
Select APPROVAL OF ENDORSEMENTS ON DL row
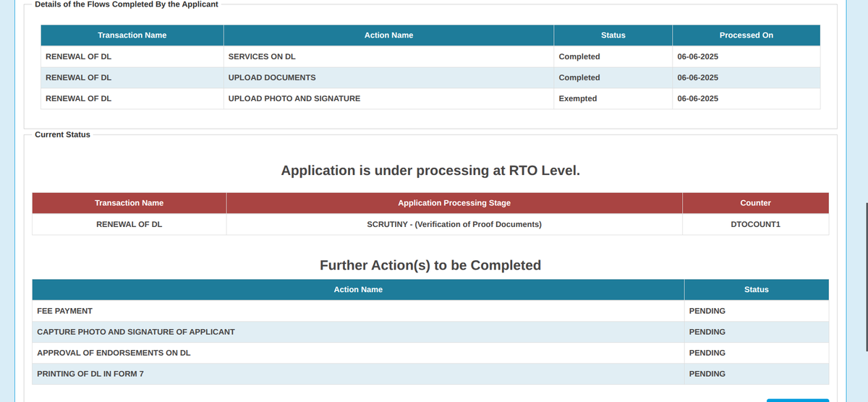click(430, 353)
